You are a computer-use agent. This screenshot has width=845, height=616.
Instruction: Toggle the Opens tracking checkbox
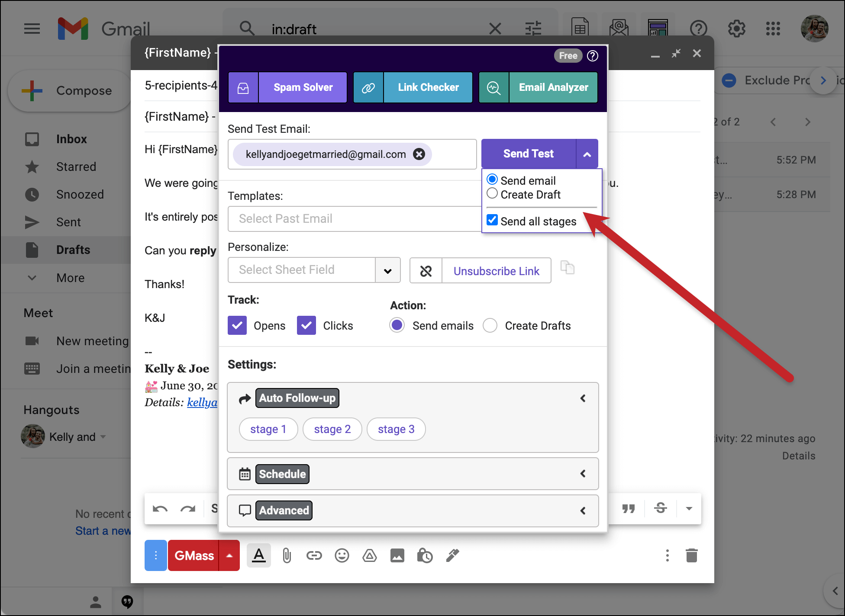[237, 325]
